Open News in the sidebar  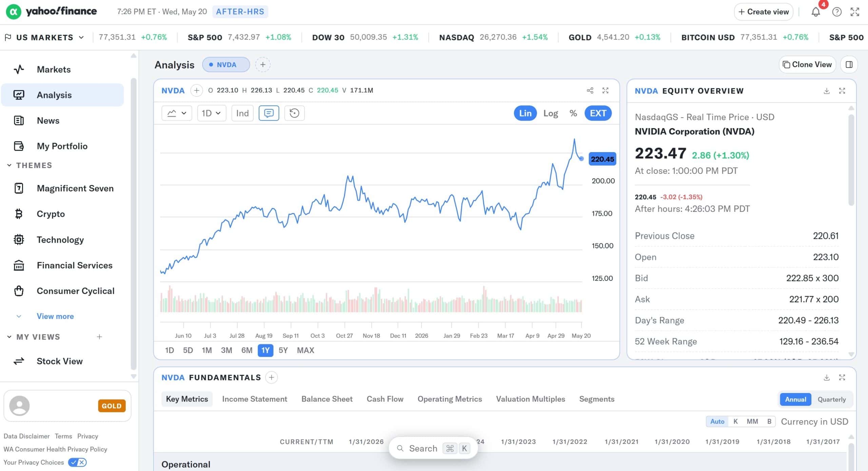[x=63, y=121]
